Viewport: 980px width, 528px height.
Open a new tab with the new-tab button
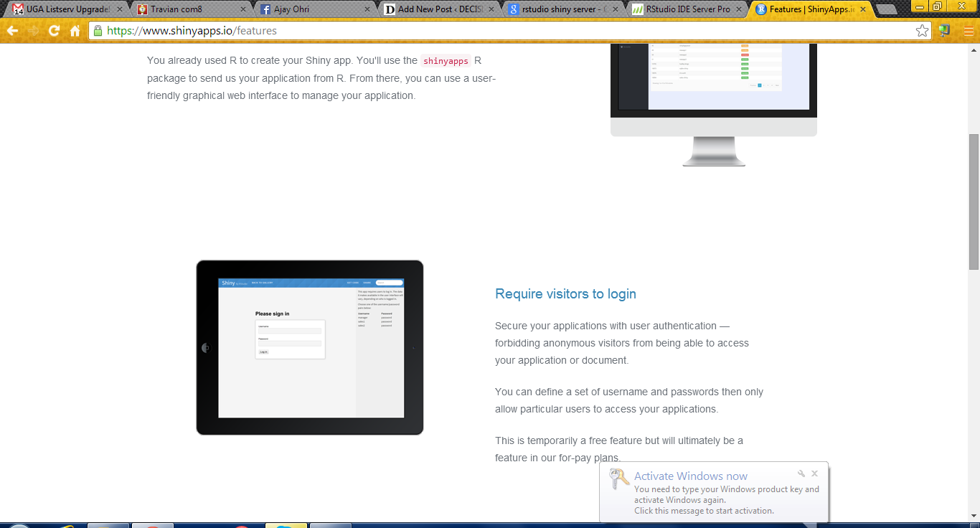point(887,9)
